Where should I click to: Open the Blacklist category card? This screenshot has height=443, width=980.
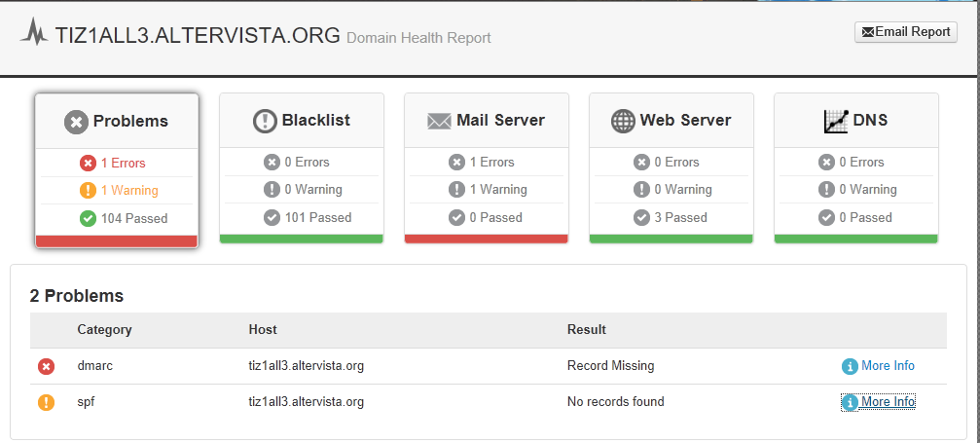[302, 168]
